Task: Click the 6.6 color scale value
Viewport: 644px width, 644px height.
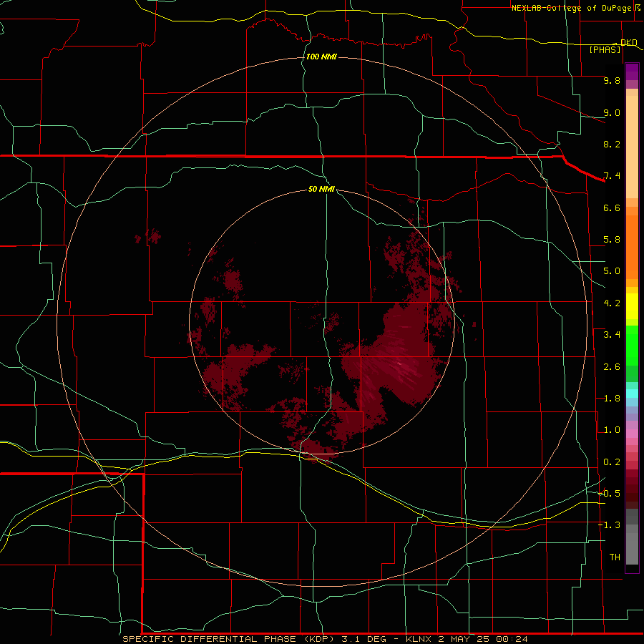Action: pos(612,208)
